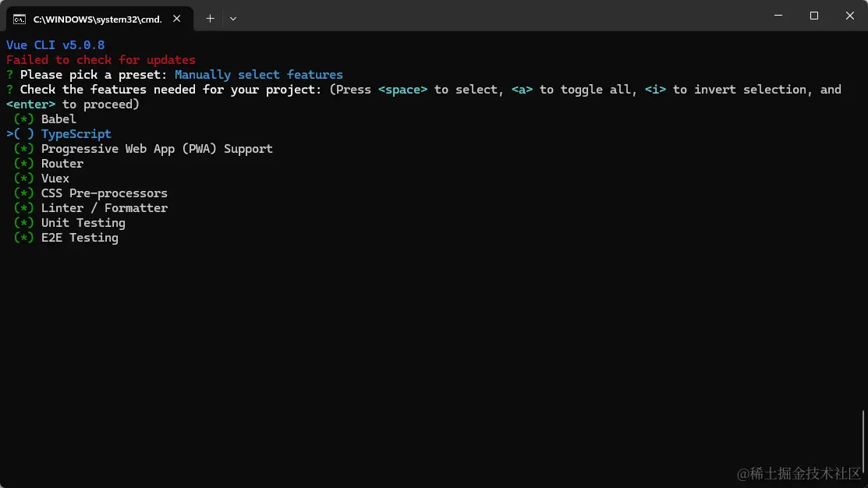The image size is (868, 488).
Task: Expand the new tab profile dropdown arrow
Action: click(x=233, y=19)
